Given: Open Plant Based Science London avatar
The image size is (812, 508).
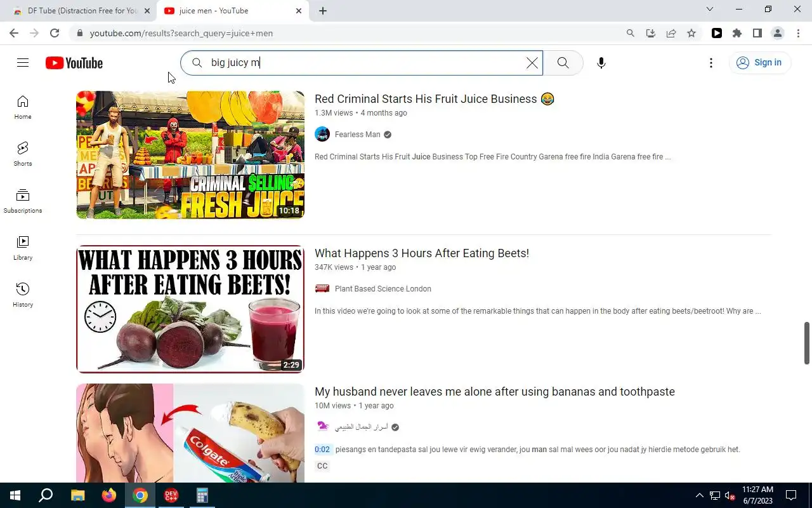Looking at the screenshot, I should tap(322, 288).
